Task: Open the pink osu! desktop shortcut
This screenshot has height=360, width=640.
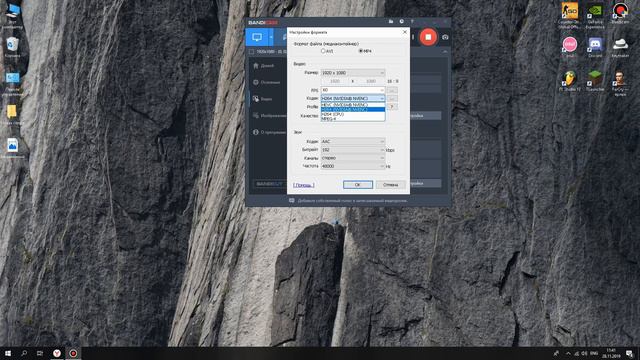Action: click(569, 47)
